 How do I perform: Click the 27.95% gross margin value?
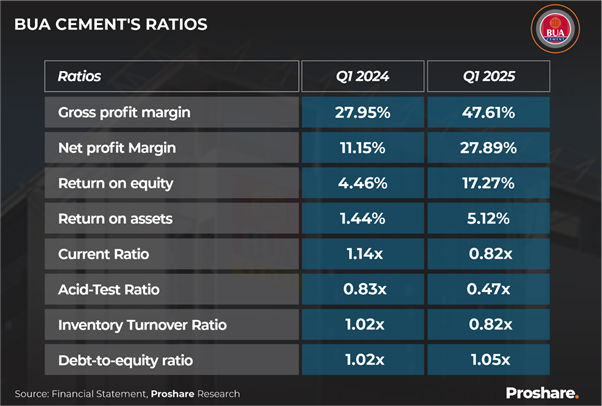pyautogui.click(x=362, y=113)
